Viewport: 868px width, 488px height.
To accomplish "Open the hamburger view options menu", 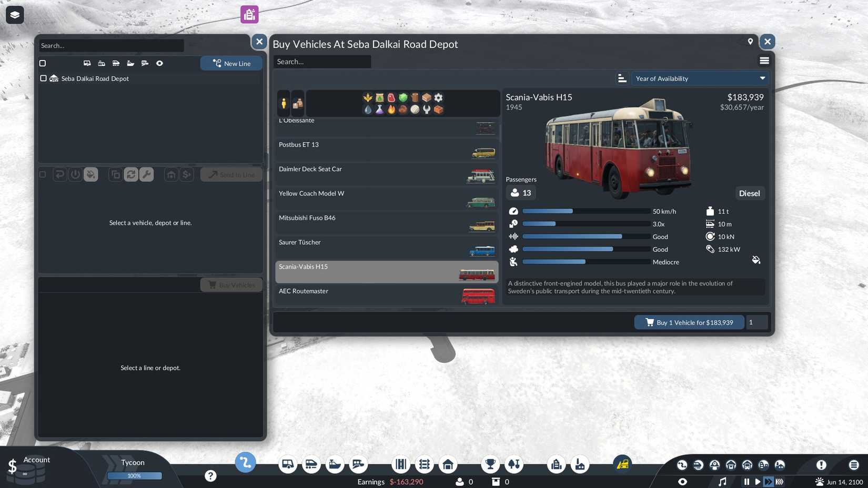I will (x=764, y=61).
